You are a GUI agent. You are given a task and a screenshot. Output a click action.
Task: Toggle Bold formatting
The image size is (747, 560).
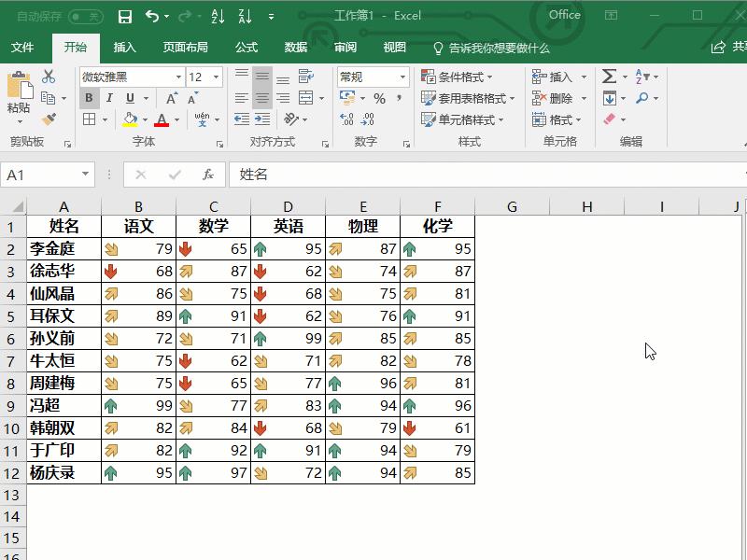(x=89, y=98)
